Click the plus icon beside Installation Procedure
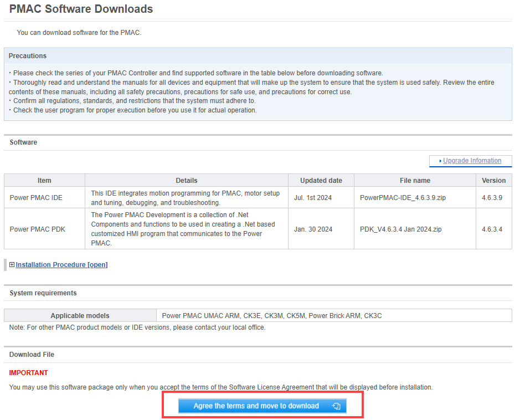Screen dimensions: 520x420 pos(12,265)
